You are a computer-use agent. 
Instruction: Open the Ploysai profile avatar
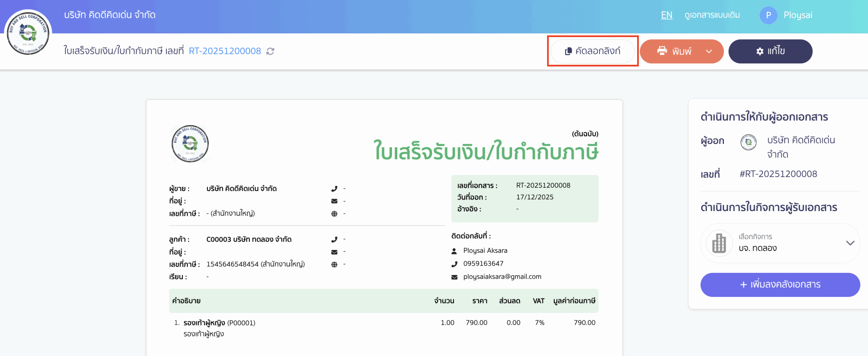click(769, 15)
